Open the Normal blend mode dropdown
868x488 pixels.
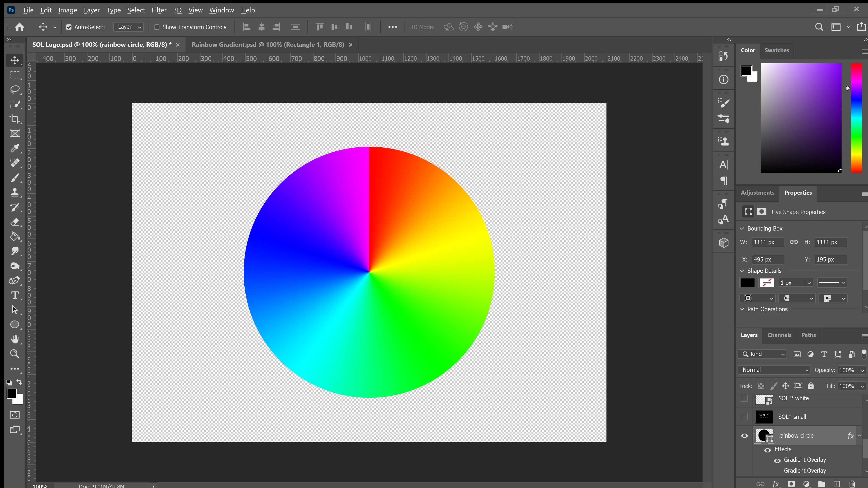click(774, 370)
